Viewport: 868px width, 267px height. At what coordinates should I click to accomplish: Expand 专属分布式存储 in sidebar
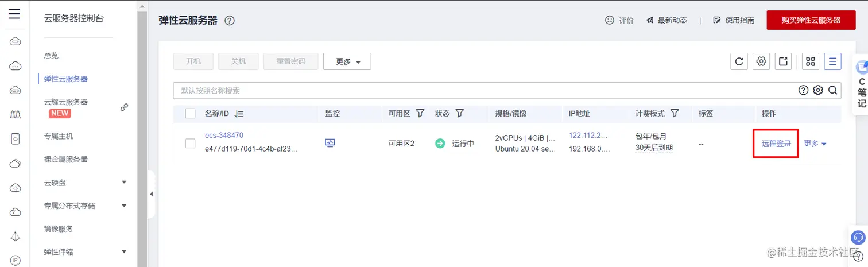click(x=124, y=205)
